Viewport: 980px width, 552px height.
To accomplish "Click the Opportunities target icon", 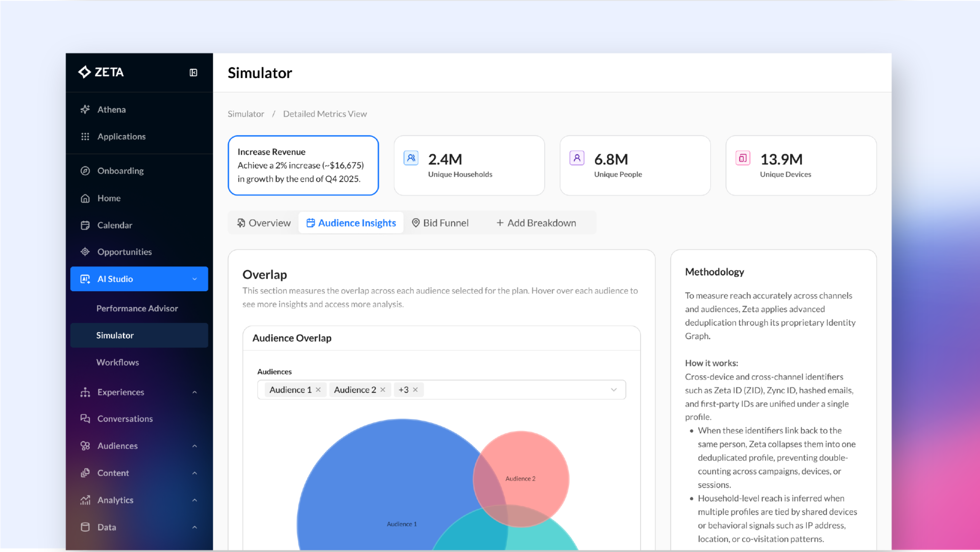I will [x=85, y=252].
